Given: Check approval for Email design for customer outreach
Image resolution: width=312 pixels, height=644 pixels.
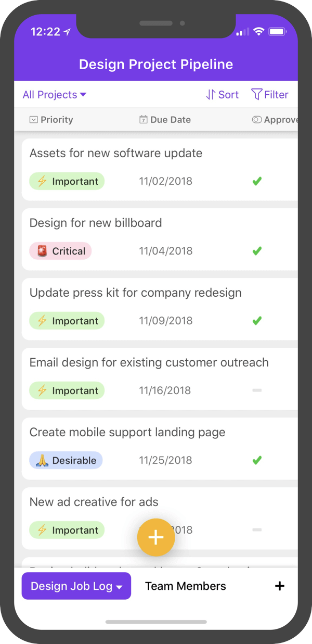Looking at the screenshot, I should [x=256, y=390].
